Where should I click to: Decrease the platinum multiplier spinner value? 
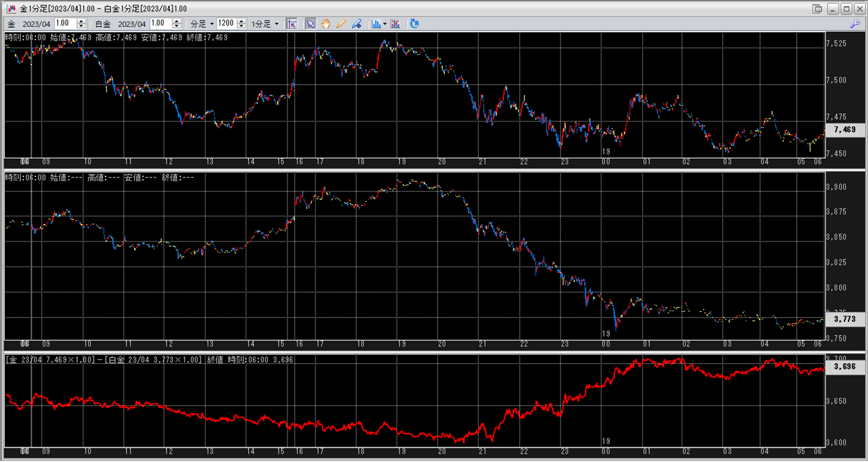(x=177, y=26)
